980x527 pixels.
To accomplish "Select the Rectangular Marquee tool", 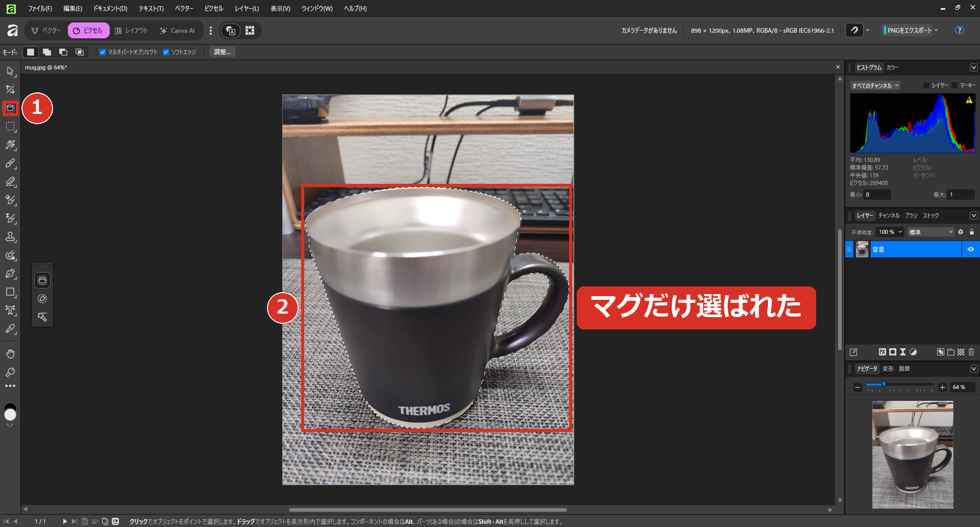I will click(10, 126).
